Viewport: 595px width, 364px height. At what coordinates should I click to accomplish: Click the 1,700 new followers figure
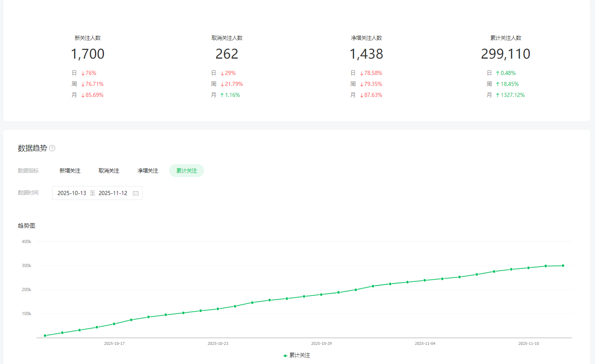click(x=88, y=54)
